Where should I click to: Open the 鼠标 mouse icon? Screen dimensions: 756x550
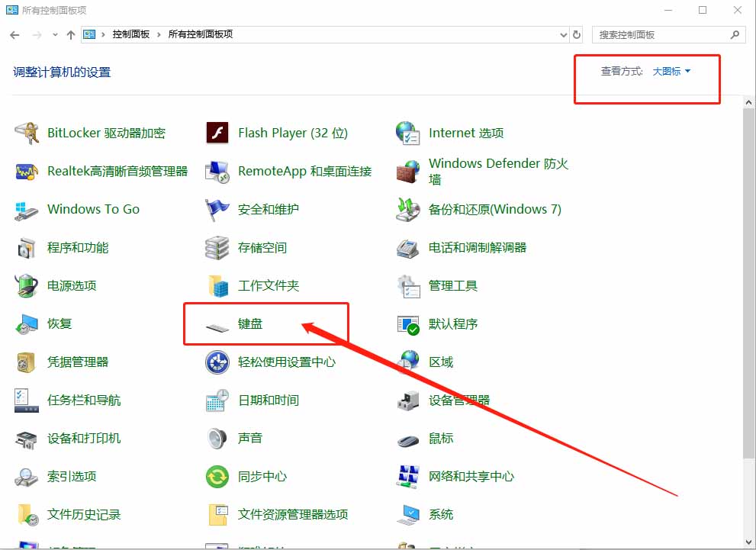408,439
